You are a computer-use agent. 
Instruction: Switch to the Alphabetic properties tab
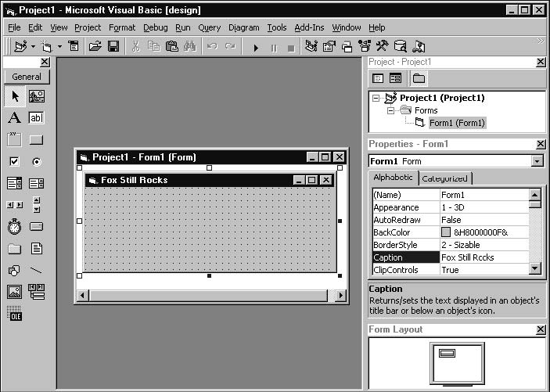[393, 178]
